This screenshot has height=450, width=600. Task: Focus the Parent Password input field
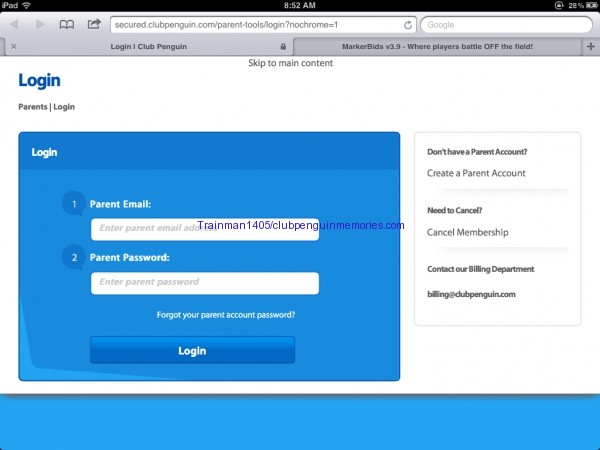pyautogui.click(x=205, y=283)
